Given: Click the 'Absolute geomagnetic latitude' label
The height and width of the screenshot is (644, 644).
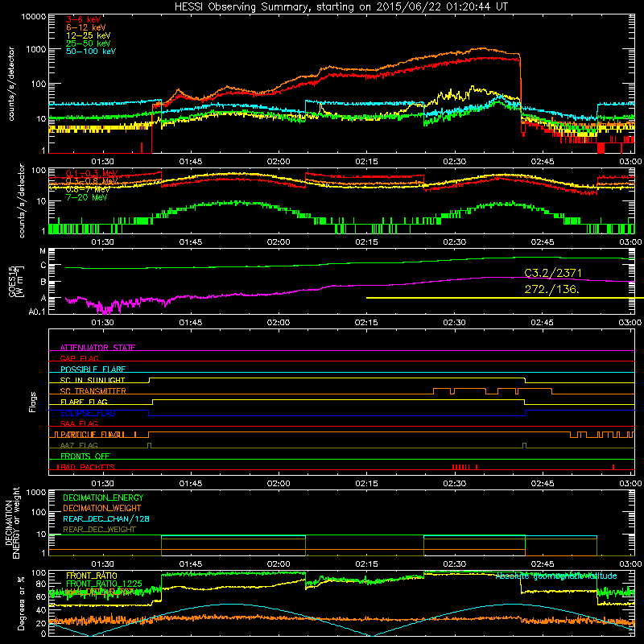Looking at the screenshot, I should 556,576.
